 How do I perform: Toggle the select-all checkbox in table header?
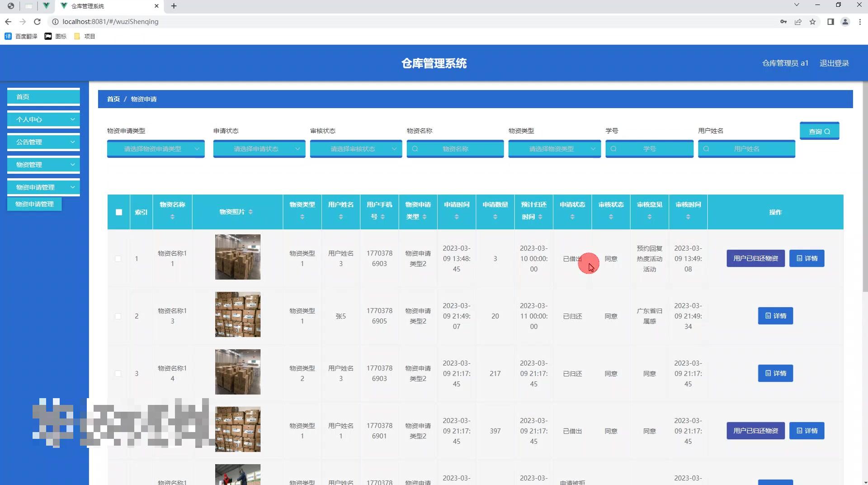pyautogui.click(x=118, y=212)
